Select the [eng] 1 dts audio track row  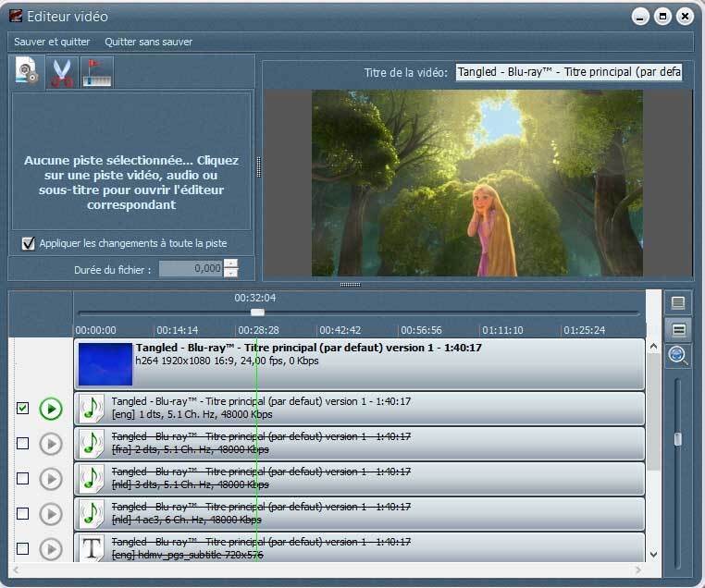click(359, 409)
